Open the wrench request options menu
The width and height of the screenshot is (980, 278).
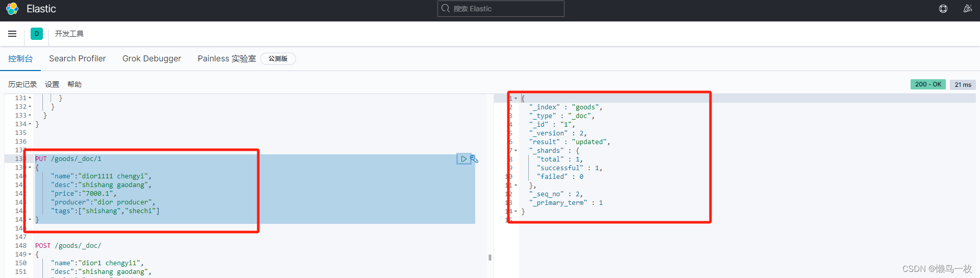[x=474, y=159]
